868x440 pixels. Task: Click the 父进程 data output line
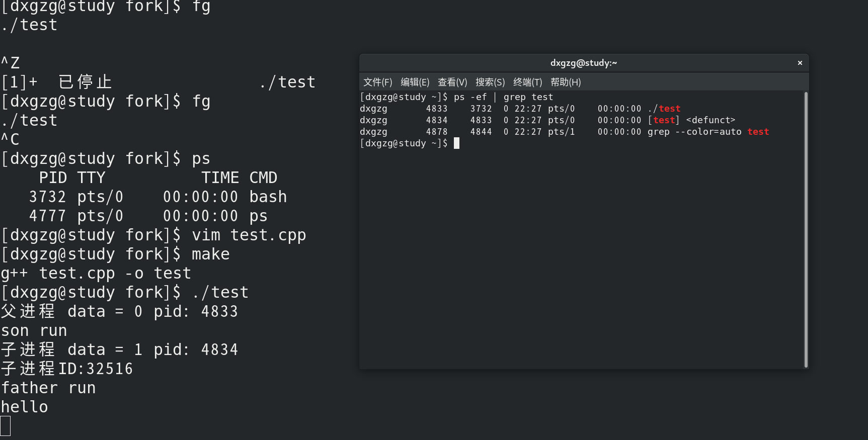click(x=119, y=311)
